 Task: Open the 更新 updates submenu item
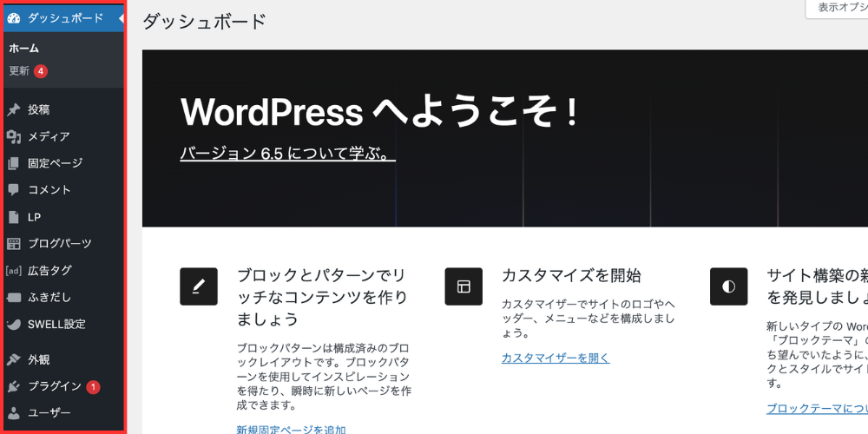tap(19, 71)
